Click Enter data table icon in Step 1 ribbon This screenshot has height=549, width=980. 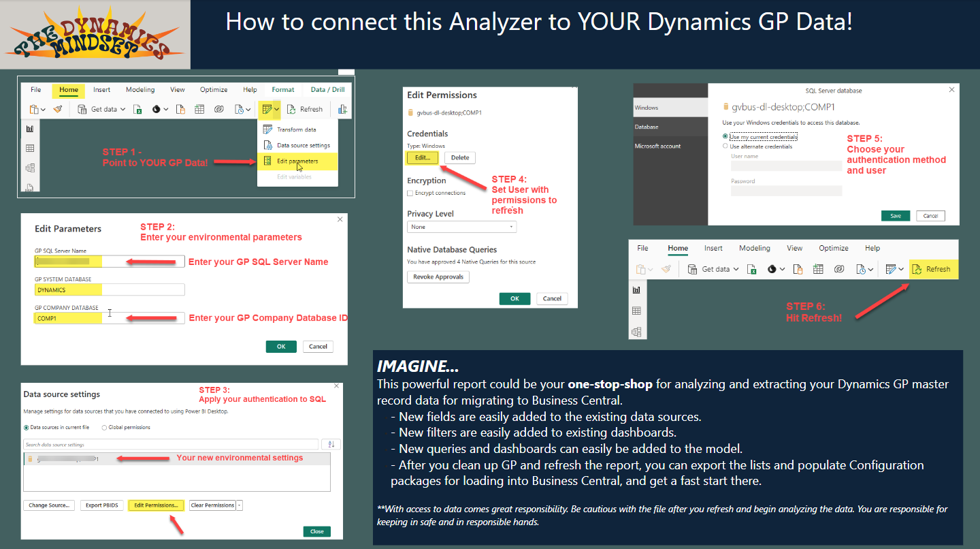[x=199, y=109]
